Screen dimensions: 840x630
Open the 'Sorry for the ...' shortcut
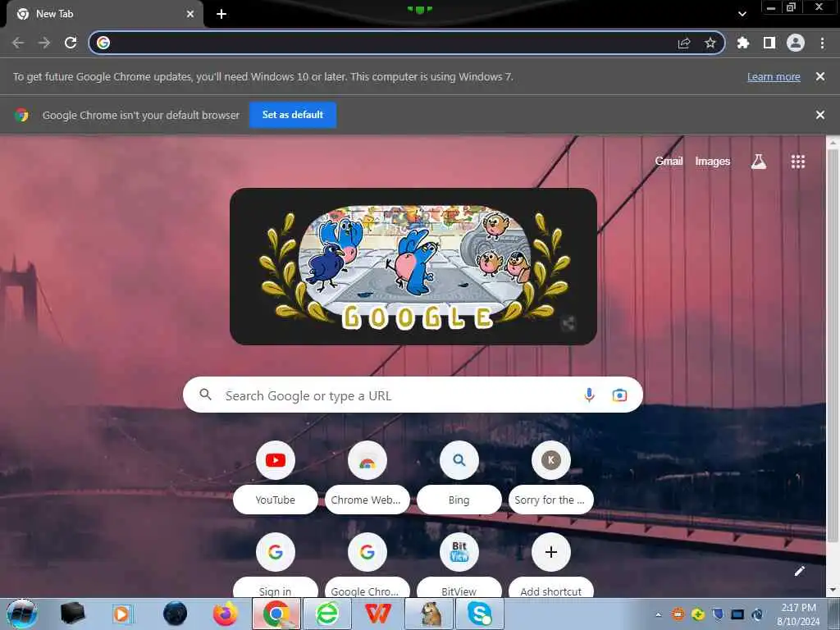pyautogui.click(x=550, y=477)
